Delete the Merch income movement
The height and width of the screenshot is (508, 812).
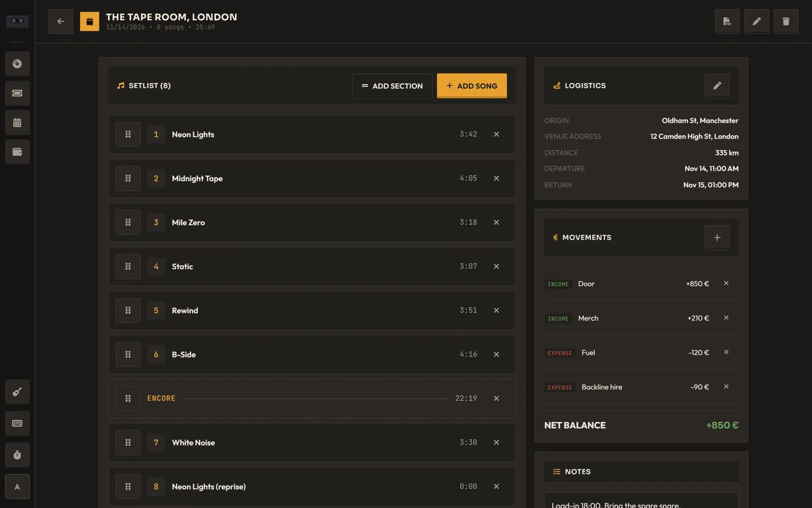click(x=726, y=318)
